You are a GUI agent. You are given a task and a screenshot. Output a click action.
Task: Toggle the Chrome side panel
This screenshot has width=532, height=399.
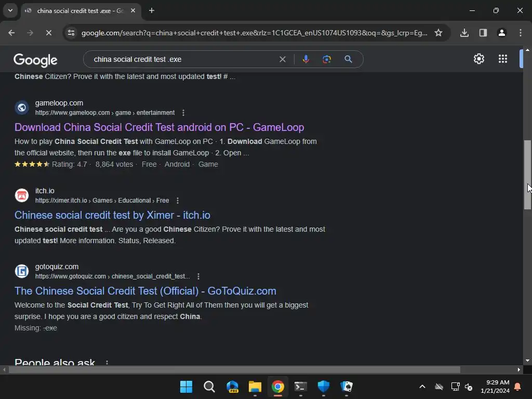[x=483, y=33]
